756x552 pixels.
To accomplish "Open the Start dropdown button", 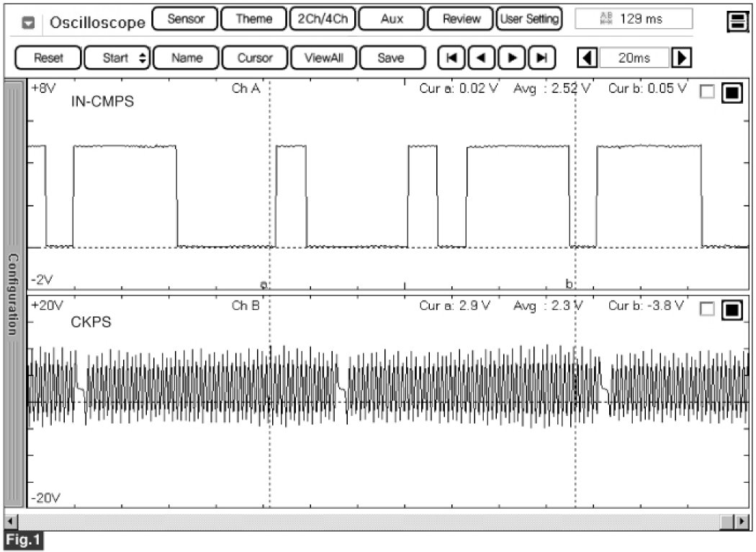I will (x=117, y=58).
